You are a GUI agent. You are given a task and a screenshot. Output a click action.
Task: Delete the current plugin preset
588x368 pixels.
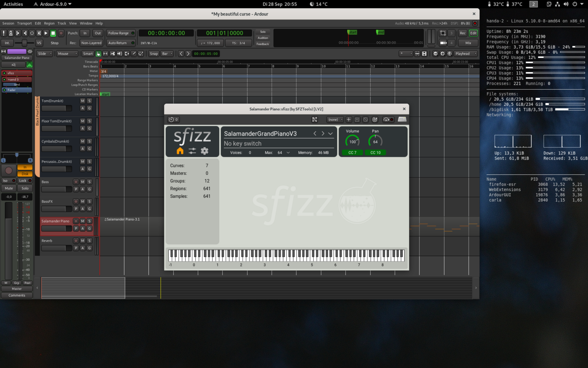click(x=366, y=120)
